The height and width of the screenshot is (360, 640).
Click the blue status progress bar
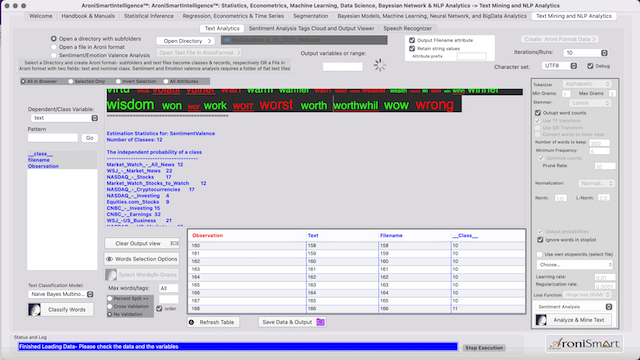coord(238,347)
